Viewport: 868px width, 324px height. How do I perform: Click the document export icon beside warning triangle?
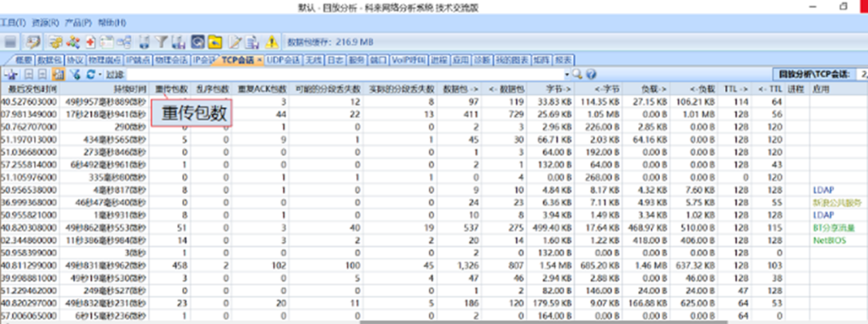252,42
